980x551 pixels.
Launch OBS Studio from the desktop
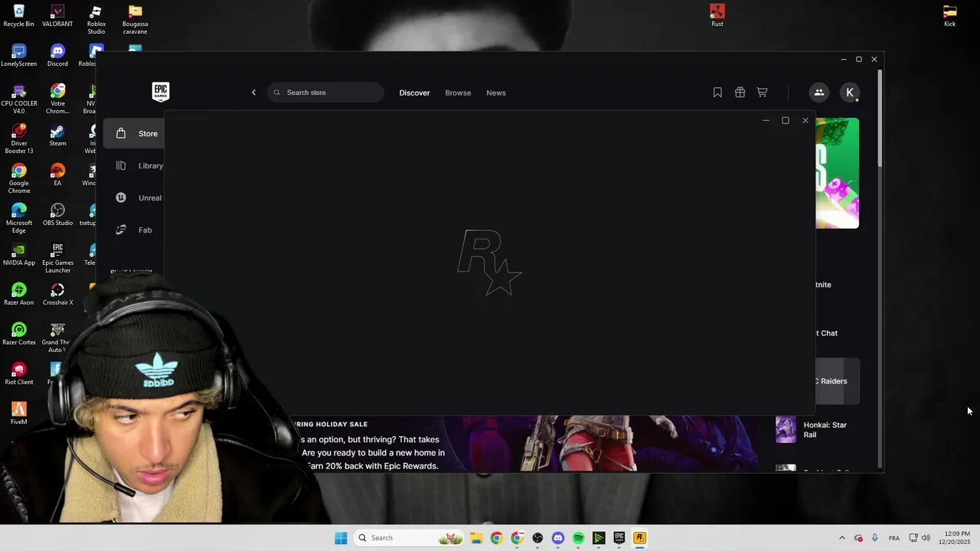[x=57, y=215]
